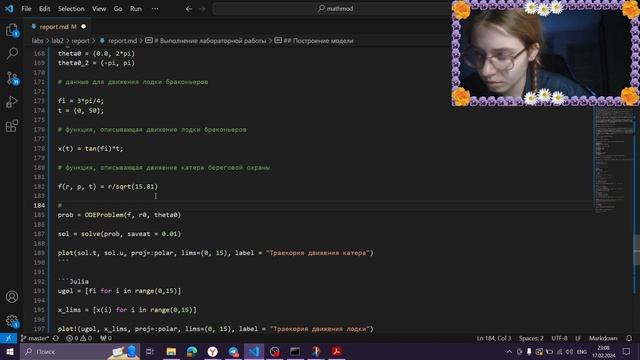Open Telegram from the taskbar
640x360 pixels.
click(233, 351)
